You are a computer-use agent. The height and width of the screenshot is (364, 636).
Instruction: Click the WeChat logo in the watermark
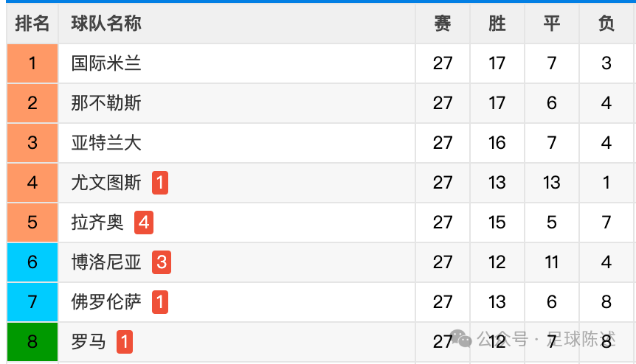click(x=461, y=338)
